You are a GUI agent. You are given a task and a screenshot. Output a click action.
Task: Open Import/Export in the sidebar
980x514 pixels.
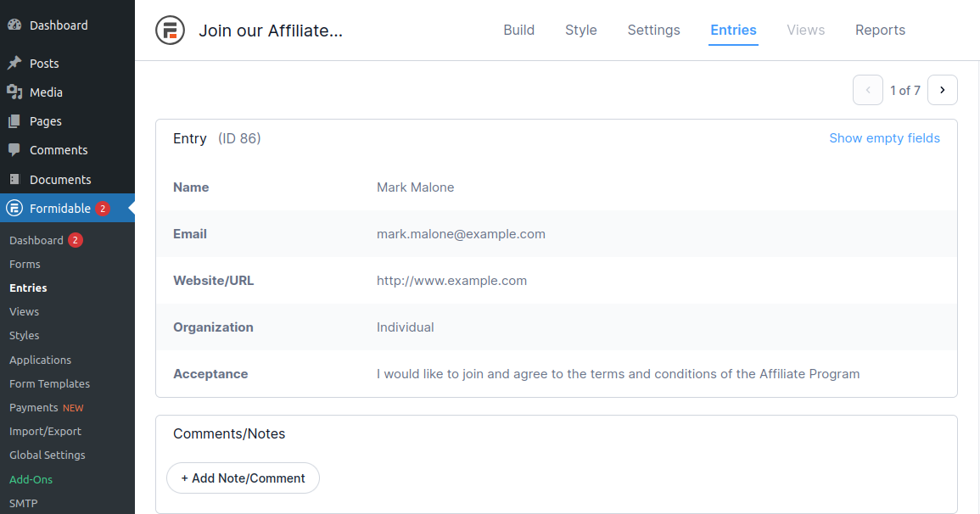pyautogui.click(x=45, y=432)
